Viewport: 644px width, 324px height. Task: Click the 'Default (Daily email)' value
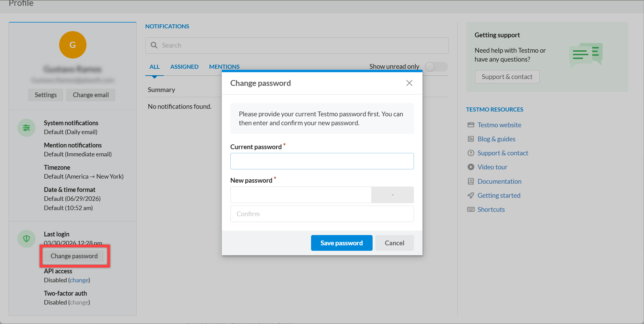71,132
